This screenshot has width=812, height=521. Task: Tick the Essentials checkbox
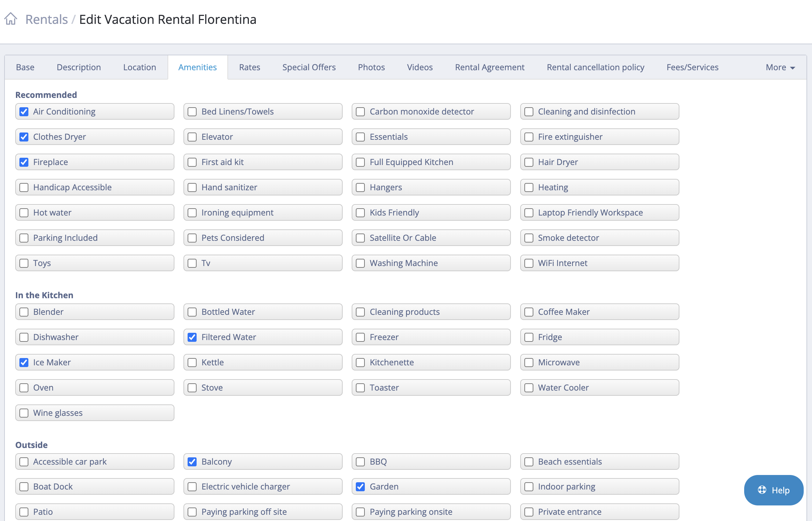pyautogui.click(x=360, y=137)
